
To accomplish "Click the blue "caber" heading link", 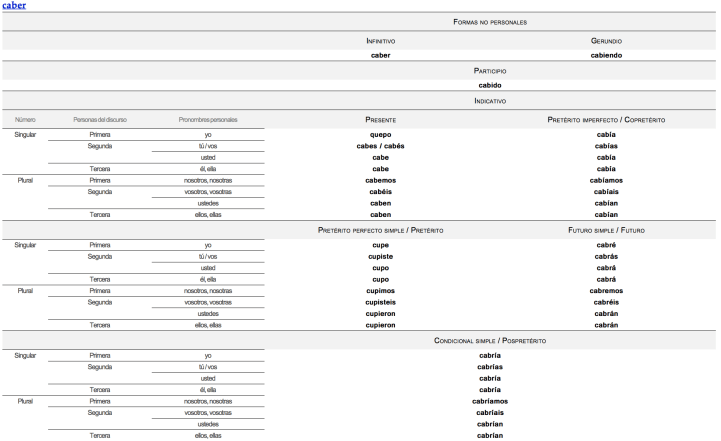I will [15, 6].
